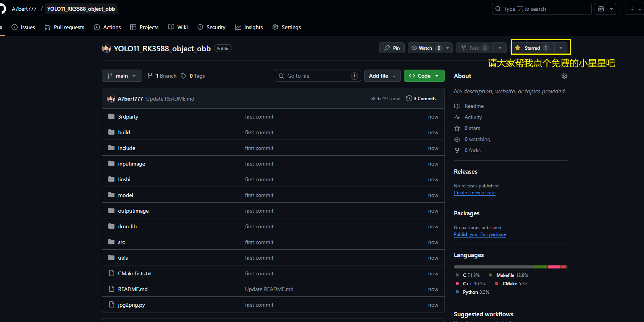The height and width of the screenshot is (322, 644).
Task: Go to the Actions tab
Action: click(x=107, y=27)
